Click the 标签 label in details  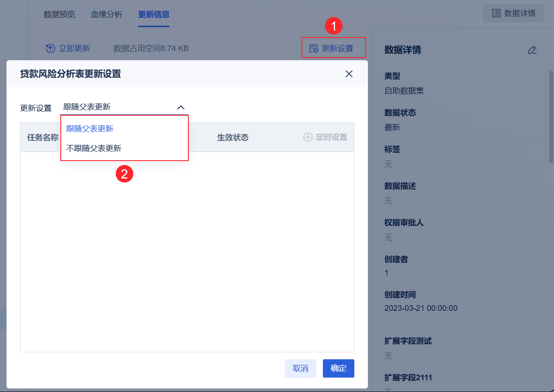pyautogui.click(x=392, y=149)
